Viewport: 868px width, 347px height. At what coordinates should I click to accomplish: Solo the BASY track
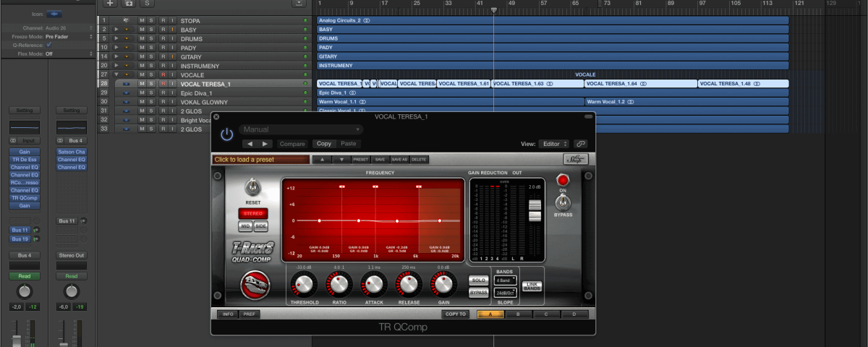[152, 30]
